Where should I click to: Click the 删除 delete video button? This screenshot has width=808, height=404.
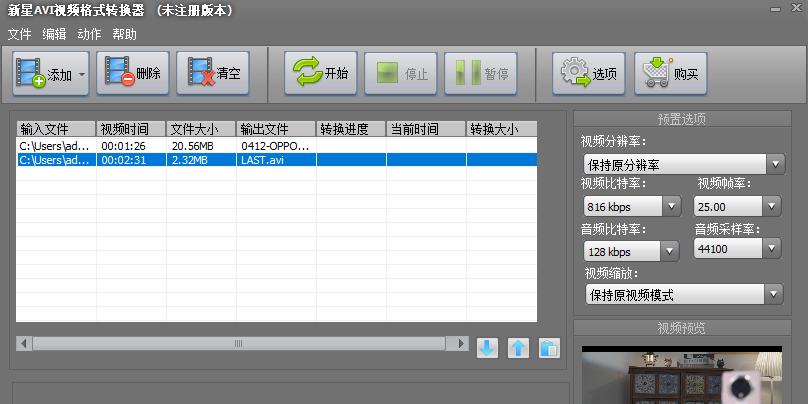[x=133, y=73]
